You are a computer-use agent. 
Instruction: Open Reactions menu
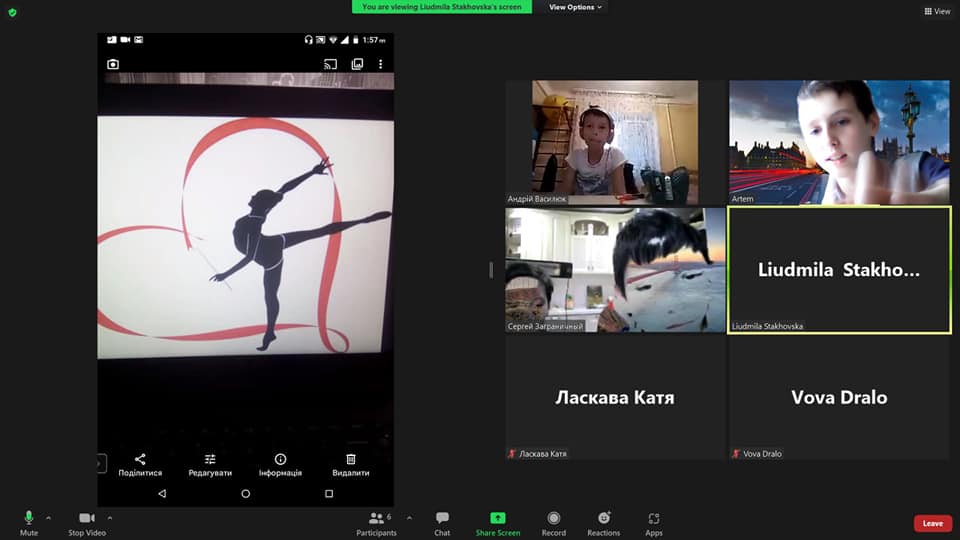pyautogui.click(x=604, y=523)
